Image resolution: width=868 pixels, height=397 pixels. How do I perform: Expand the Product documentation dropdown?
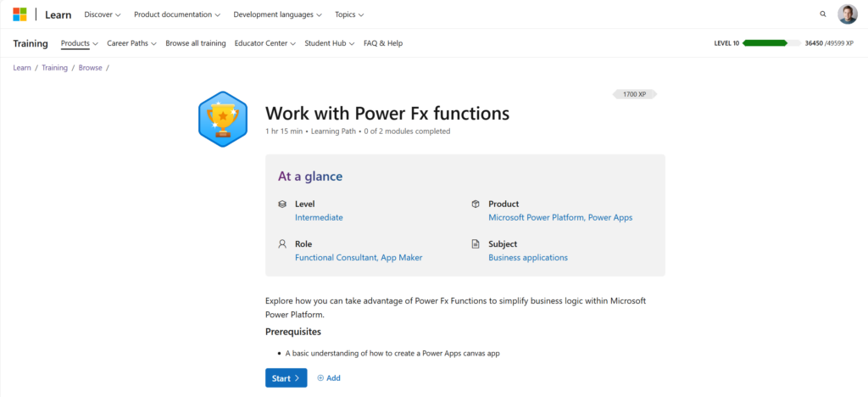coord(177,14)
